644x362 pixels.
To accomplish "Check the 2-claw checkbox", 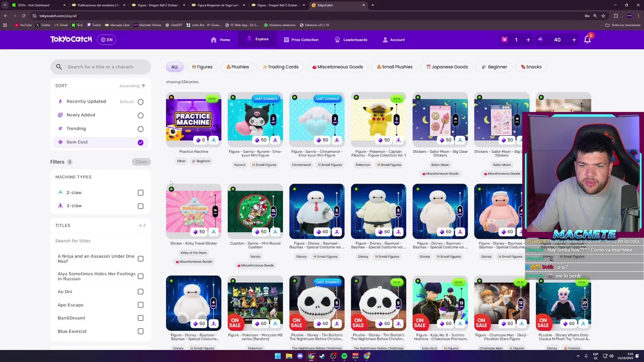I will pyautogui.click(x=140, y=193).
